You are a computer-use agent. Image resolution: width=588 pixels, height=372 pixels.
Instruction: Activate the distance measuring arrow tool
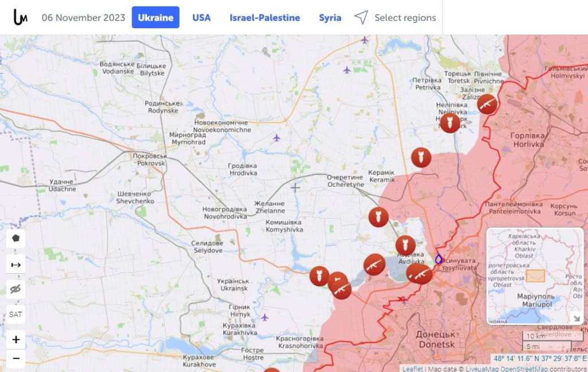pos(16,264)
